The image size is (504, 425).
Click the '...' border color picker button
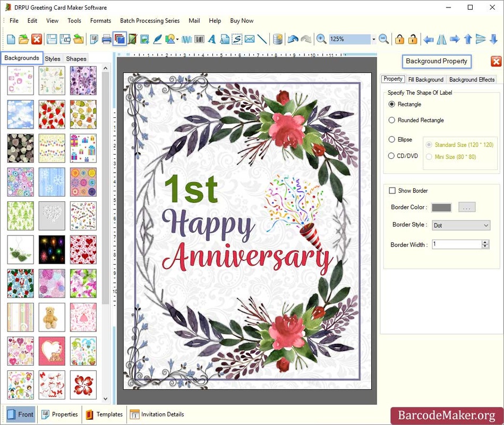(467, 207)
